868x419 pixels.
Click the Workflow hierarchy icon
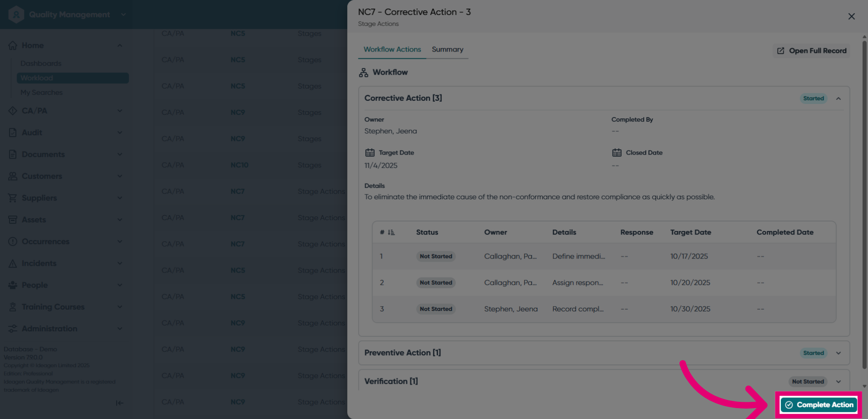pyautogui.click(x=363, y=72)
